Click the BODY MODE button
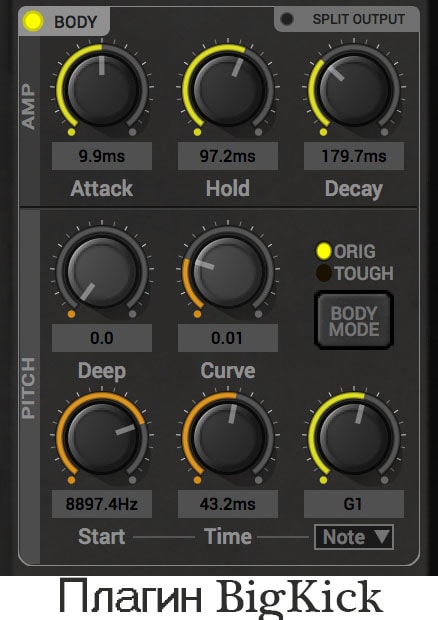The width and height of the screenshot is (438, 620). 354,321
